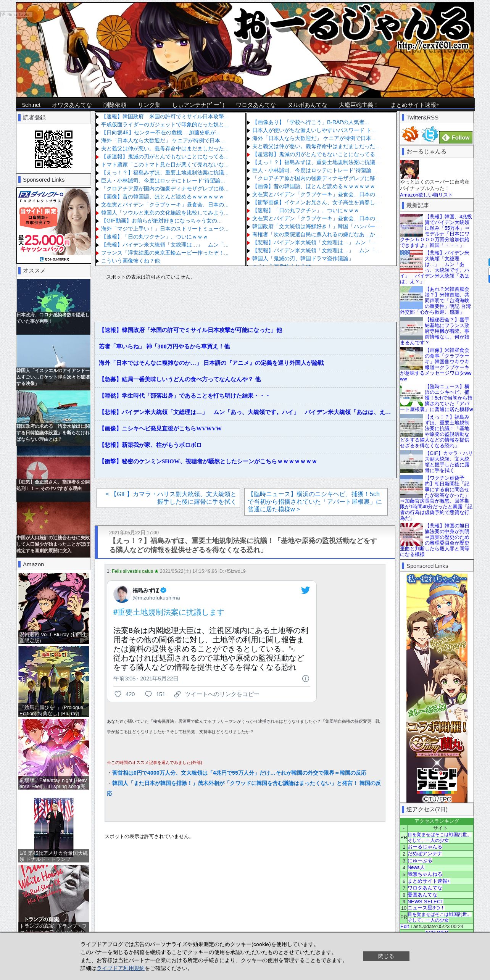Open 我無ちゃんねる in access ranking
The height and width of the screenshot is (980, 490).
pyautogui.click(x=424, y=874)
